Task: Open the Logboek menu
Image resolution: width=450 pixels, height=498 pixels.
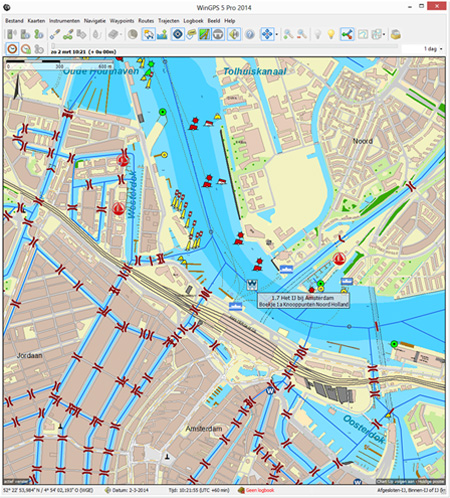Action: 193,21
